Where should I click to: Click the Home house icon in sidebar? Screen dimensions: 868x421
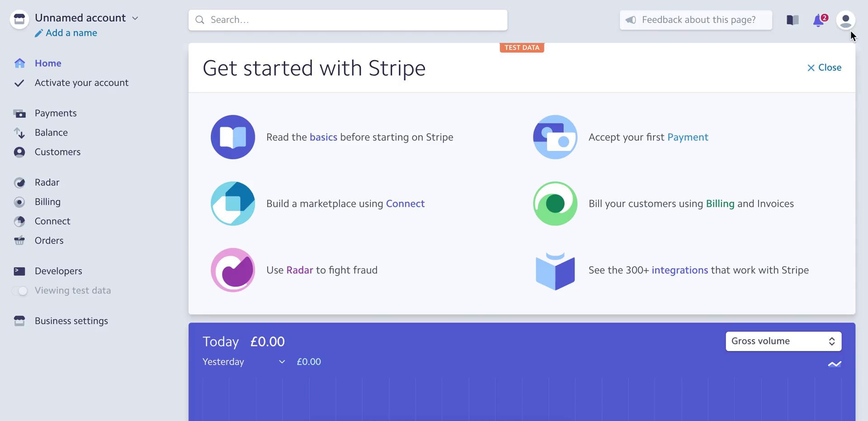[19, 63]
